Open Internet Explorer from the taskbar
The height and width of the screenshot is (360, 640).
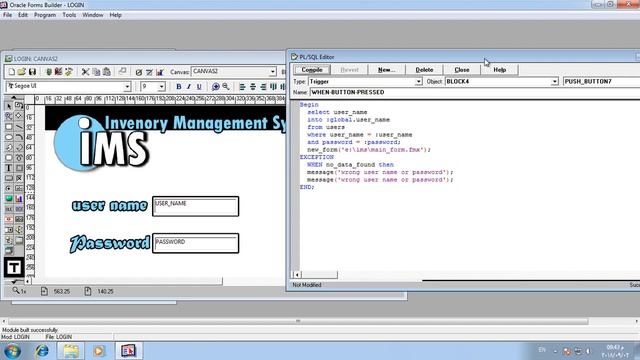pyautogui.click(x=42, y=351)
